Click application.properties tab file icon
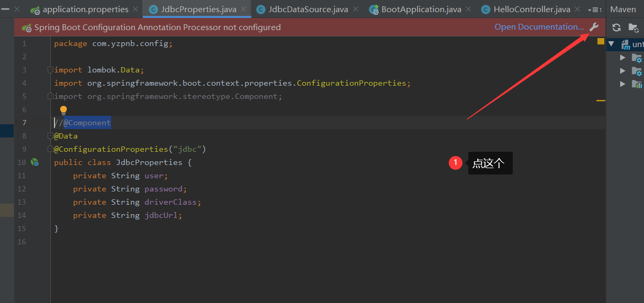This screenshot has height=303, width=644. click(x=35, y=10)
